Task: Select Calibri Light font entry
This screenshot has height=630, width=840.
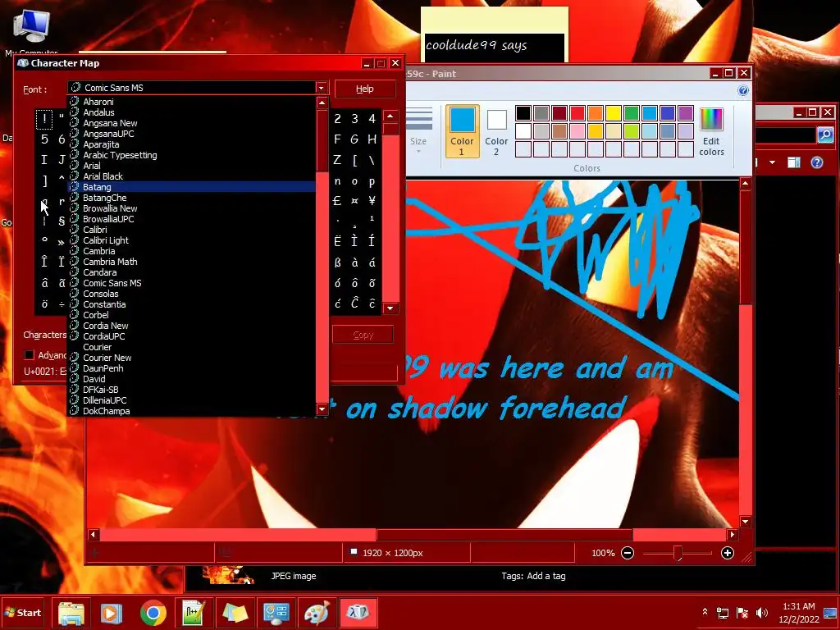Action: pos(192,240)
